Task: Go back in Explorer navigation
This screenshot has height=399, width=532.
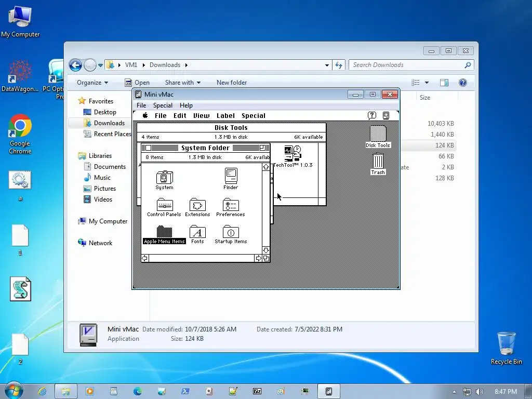Action: coord(76,65)
